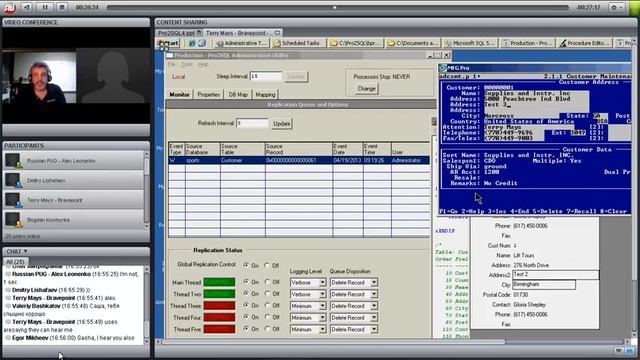
Task: Switch to Procedure Editor taskbar item
Action: click(x=584, y=43)
